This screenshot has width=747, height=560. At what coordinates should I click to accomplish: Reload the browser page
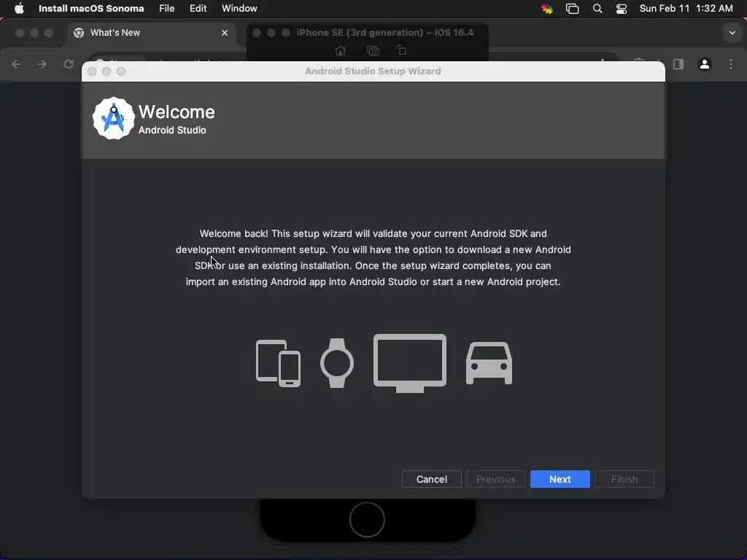tap(69, 64)
